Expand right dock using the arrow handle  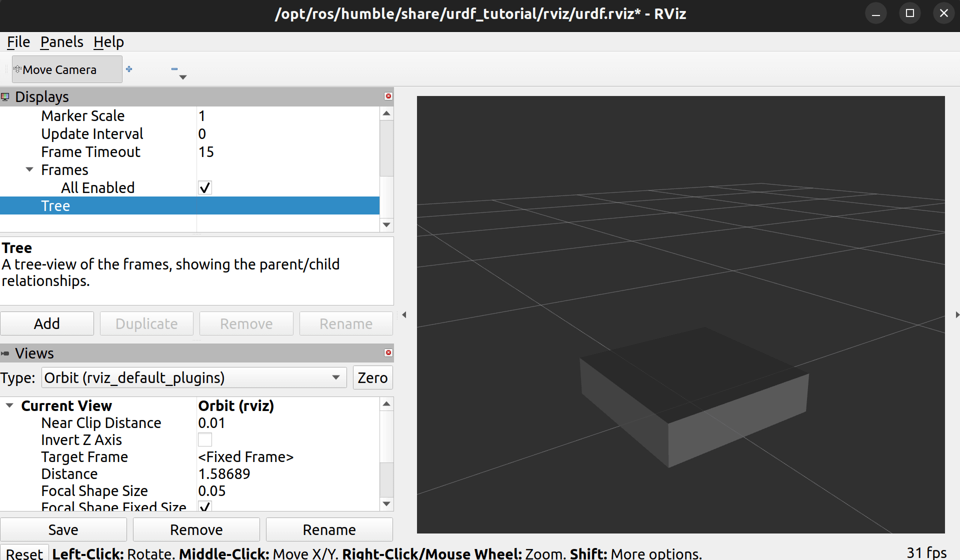tap(956, 315)
